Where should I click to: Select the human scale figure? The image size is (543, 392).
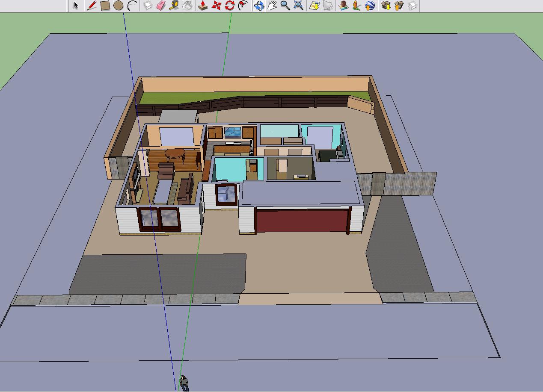pos(184,383)
